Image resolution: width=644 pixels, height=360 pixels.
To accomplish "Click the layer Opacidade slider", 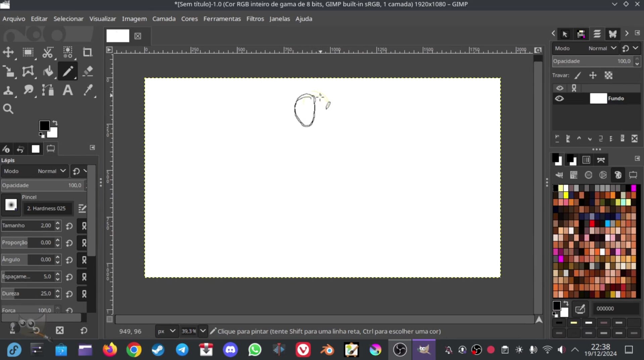I will click(593, 61).
